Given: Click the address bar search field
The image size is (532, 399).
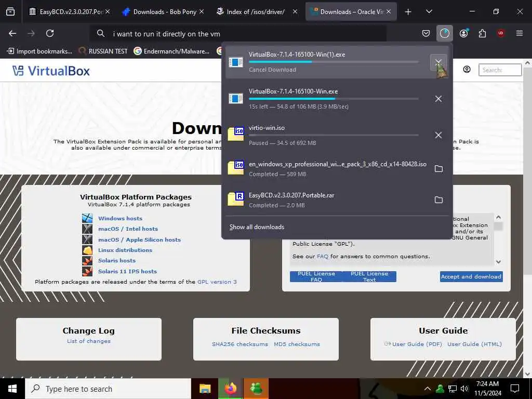Looking at the screenshot, I should coord(238,34).
